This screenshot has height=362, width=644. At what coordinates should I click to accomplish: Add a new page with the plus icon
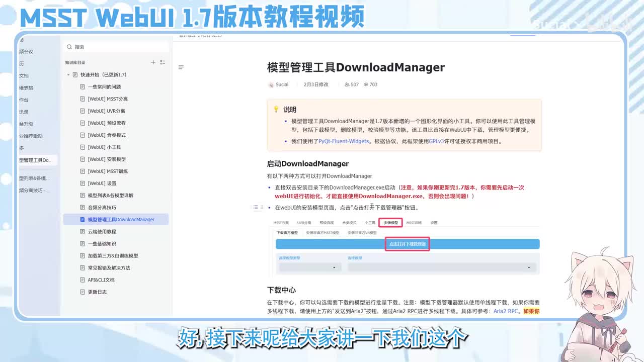(153, 62)
